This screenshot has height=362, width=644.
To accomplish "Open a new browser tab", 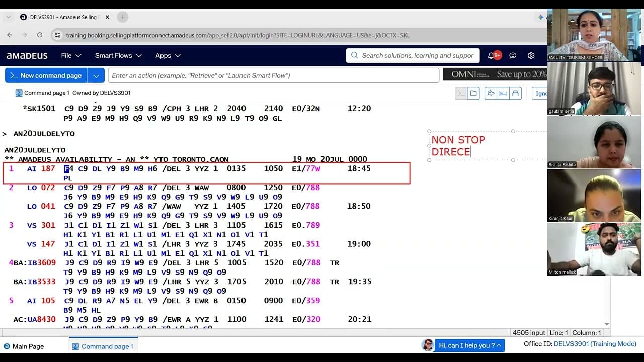I will click(x=122, y=17).
